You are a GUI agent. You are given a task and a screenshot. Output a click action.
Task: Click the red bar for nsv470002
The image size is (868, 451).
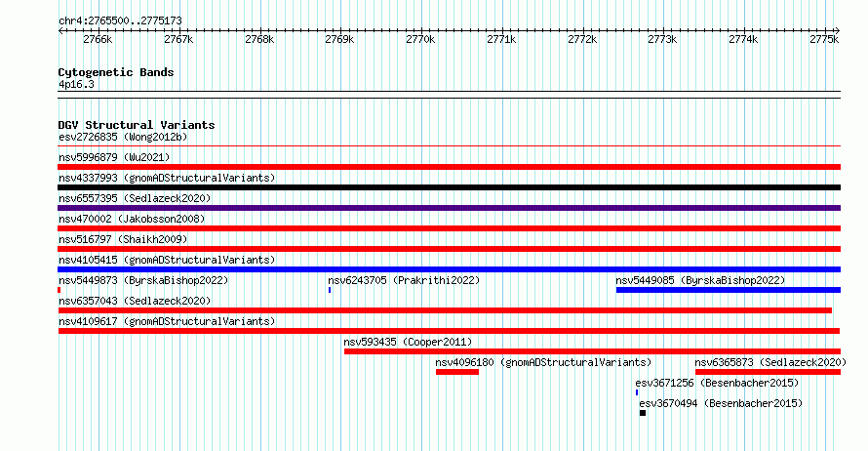tap(449, 228)
